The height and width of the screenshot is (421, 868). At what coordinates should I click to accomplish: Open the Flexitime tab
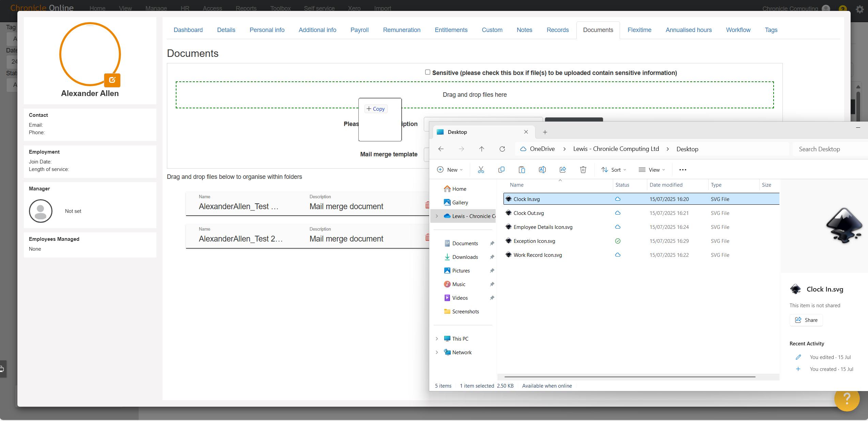639,30
